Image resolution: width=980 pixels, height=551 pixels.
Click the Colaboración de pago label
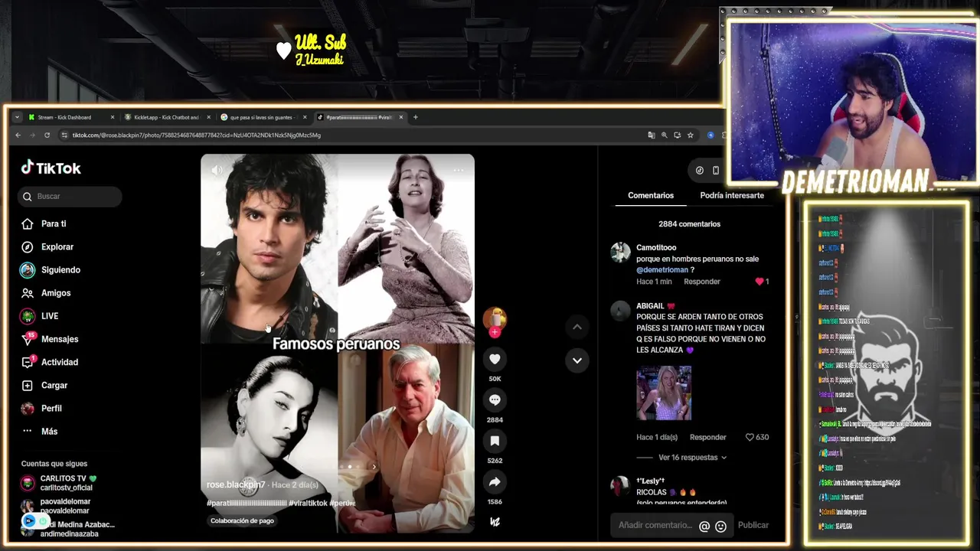(242, 520)
